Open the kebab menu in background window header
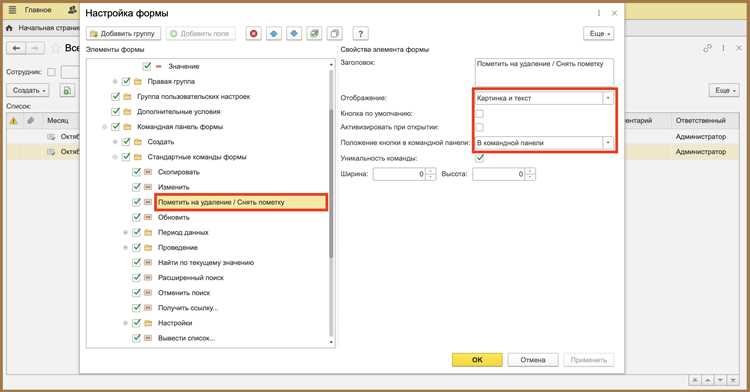The image size is (750, 392). pos(723,48)
